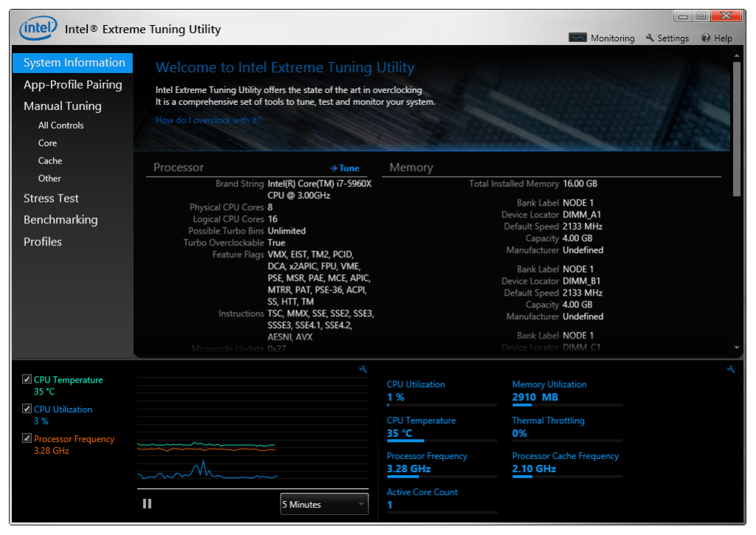The height and width of the screenshot is (535, 756).
Task: Uncheck the CPU Temperature checkbox
Action: click(x=27, y=380)
